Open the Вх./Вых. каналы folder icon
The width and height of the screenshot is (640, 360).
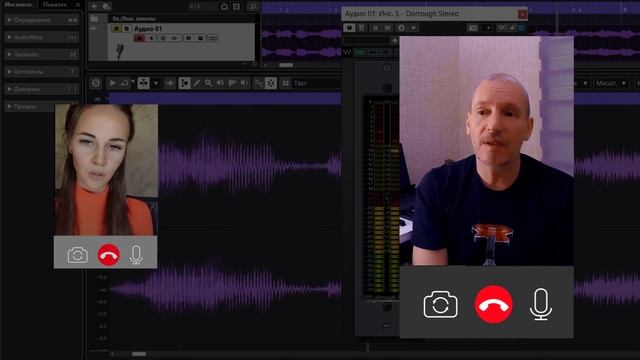tap(94, 19)
